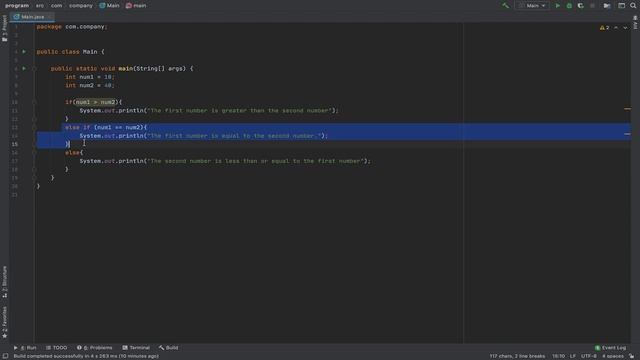Run the Main configuration with green arrow

click(558, 6)
